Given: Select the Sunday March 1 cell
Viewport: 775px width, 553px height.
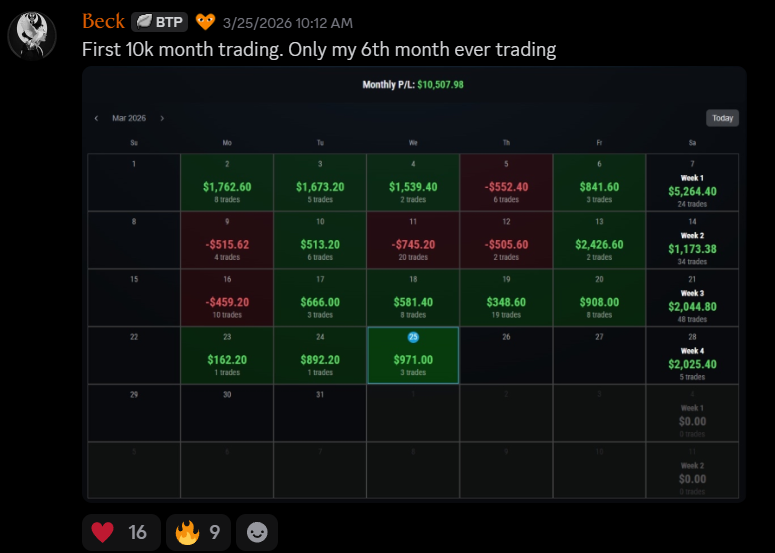Looking at the screenshot, I should coord(134,182).
